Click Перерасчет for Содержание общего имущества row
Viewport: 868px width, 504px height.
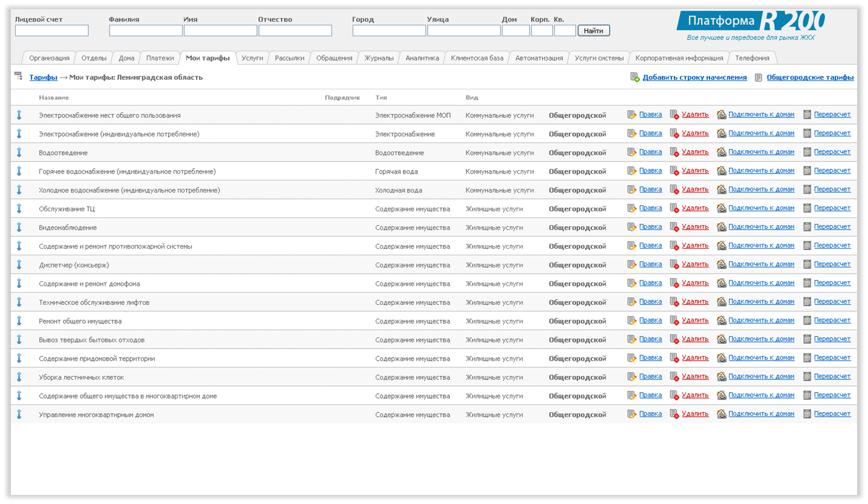tap(832, 396)
